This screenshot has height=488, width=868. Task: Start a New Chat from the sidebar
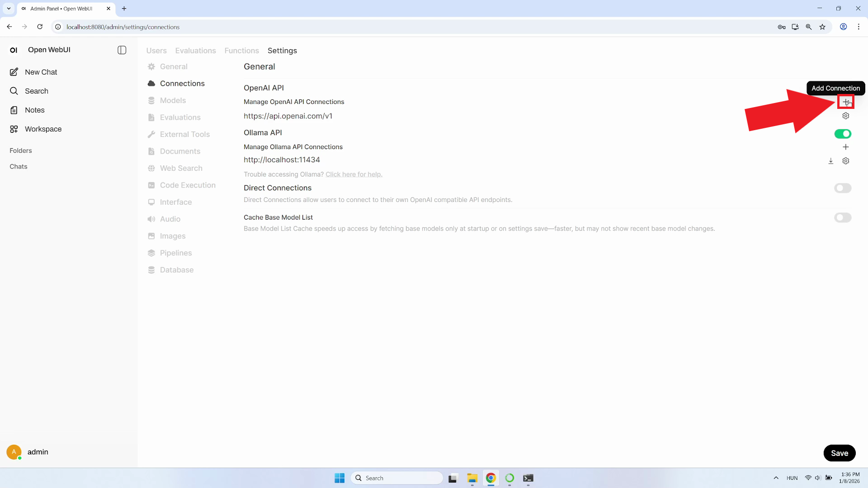[41, 72]
